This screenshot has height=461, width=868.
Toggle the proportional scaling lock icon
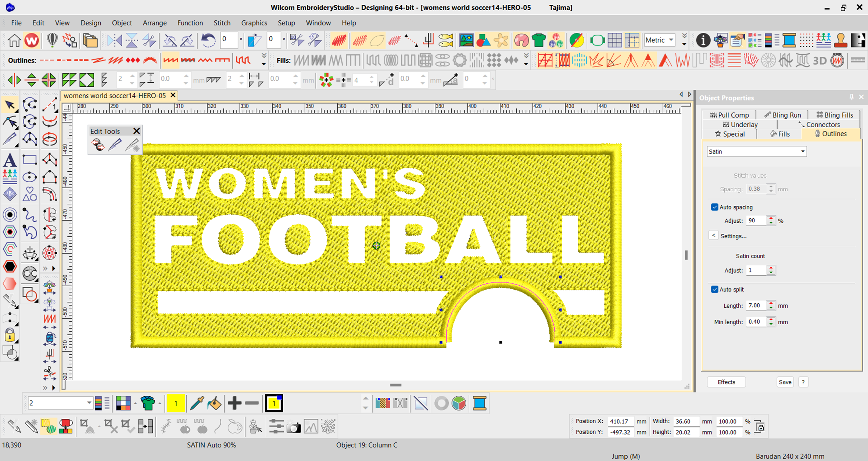(x=760, y=427)
